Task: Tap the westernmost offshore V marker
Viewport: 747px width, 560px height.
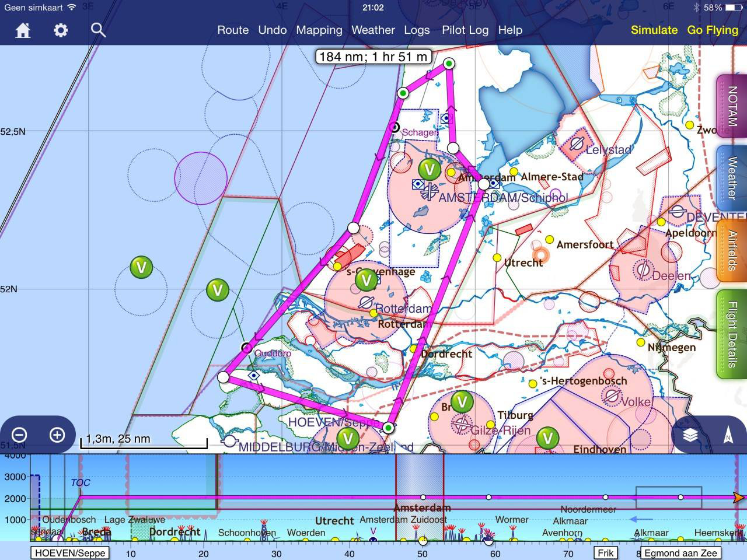Action: pyautogui.click(x=141, y=268)
